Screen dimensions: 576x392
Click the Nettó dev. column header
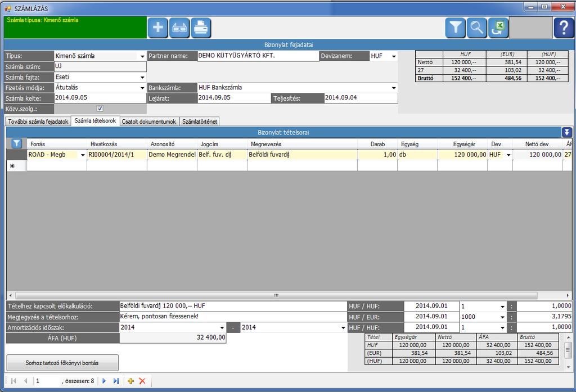pyautogui.click(x=537, y=144)
